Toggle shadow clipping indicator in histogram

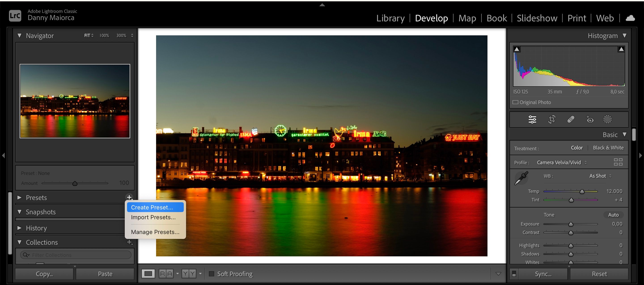pyautogui.click(x=517, y=49)
